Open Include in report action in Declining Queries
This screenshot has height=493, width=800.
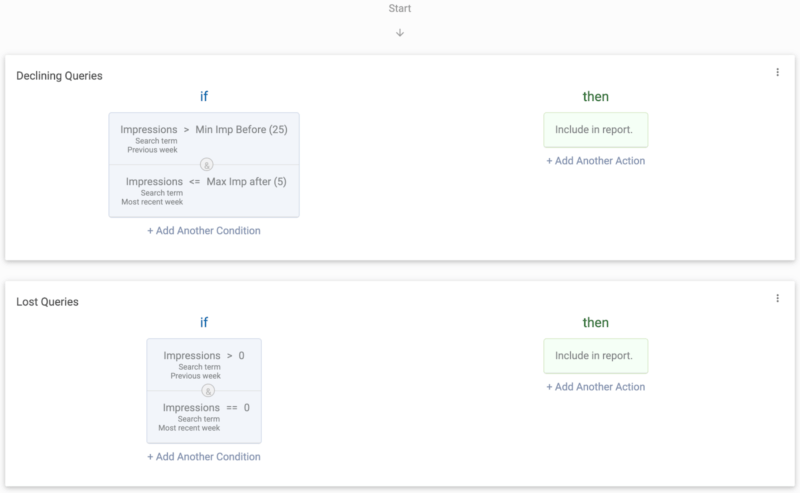(x=595, y=130)
